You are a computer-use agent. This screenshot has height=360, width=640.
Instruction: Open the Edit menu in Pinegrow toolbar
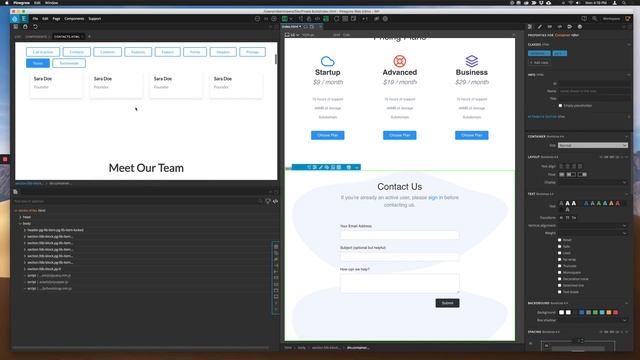[x=45, y=19]
